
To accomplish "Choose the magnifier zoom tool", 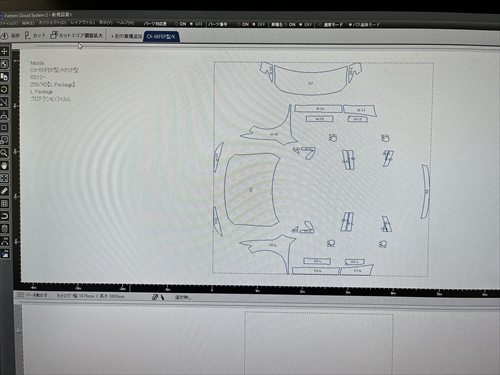I will click(x=4, y=153).
